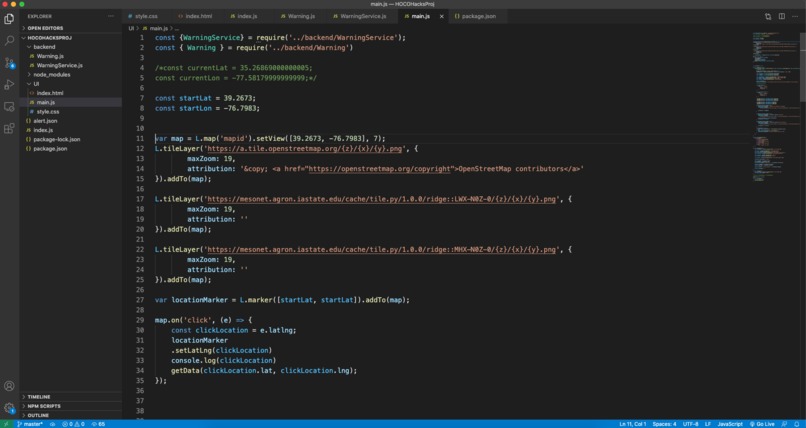Screen dimensions: 806x428
Task: Open Explorer more actions ellipsis
Action: [x=111, y=16]
